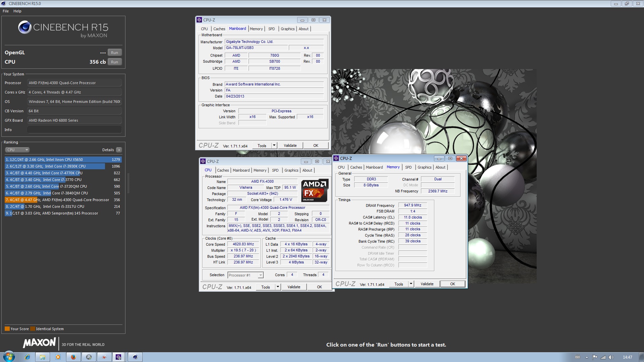Click CPU-Z title icon in Mainboard window
The height and width of the screenshot is (362, 644).
(x=199, y=20)
